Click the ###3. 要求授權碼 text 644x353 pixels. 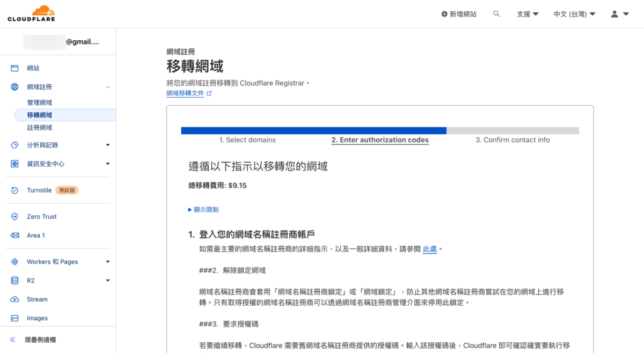click(229, 325)
